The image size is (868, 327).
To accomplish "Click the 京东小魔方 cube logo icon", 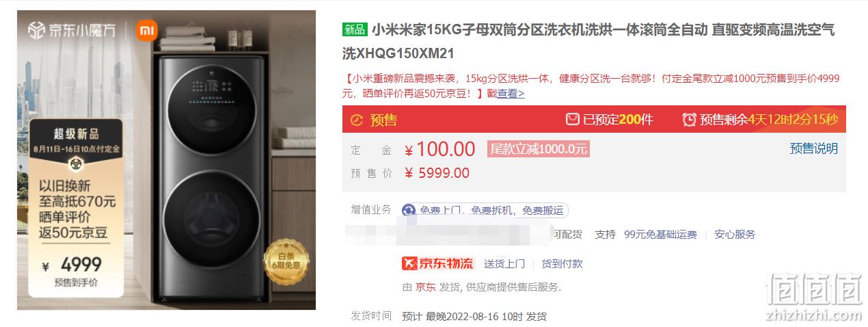I will (x=36, y=31).
